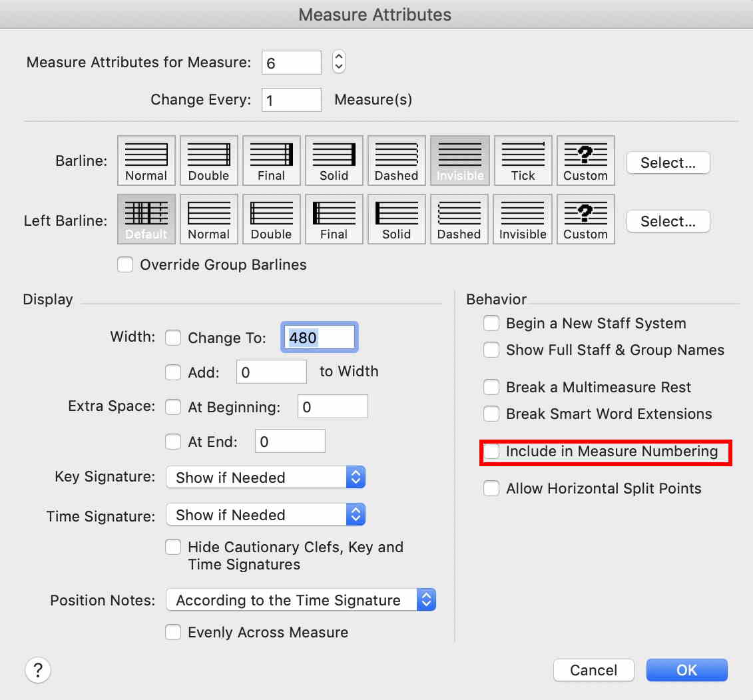Click the Change Every measures input field
Viewport: 753px width, 700px height.
pyautogui.click(x=292, y=100)
